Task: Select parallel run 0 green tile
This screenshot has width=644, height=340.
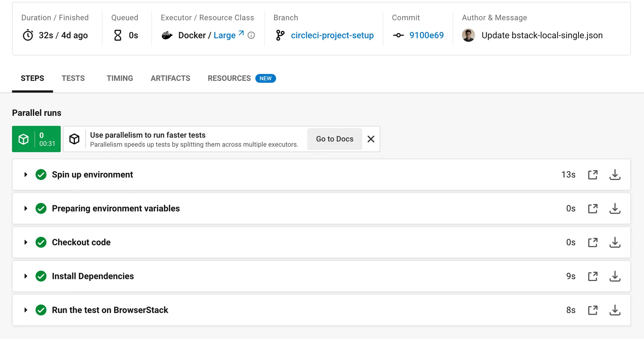Action: click(x=36, y=139)
